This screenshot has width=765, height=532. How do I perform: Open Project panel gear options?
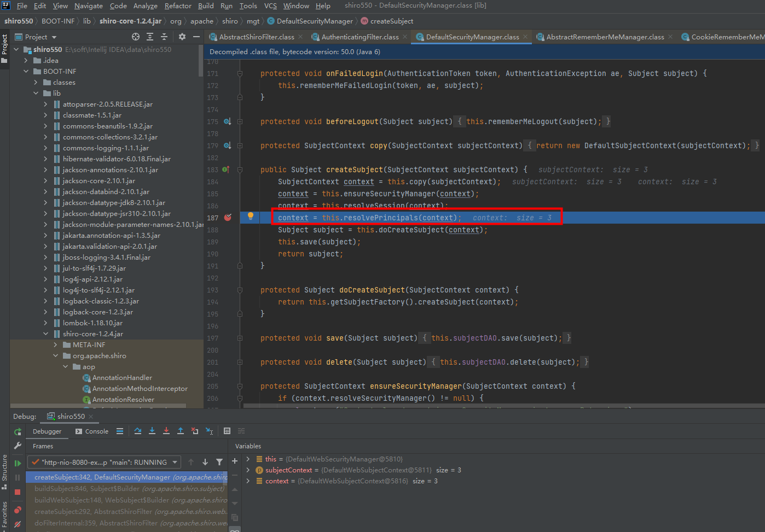[182, 37]
